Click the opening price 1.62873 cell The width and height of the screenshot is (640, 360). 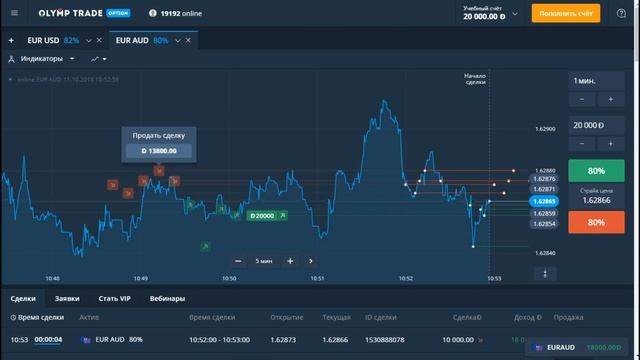point(283,340)
